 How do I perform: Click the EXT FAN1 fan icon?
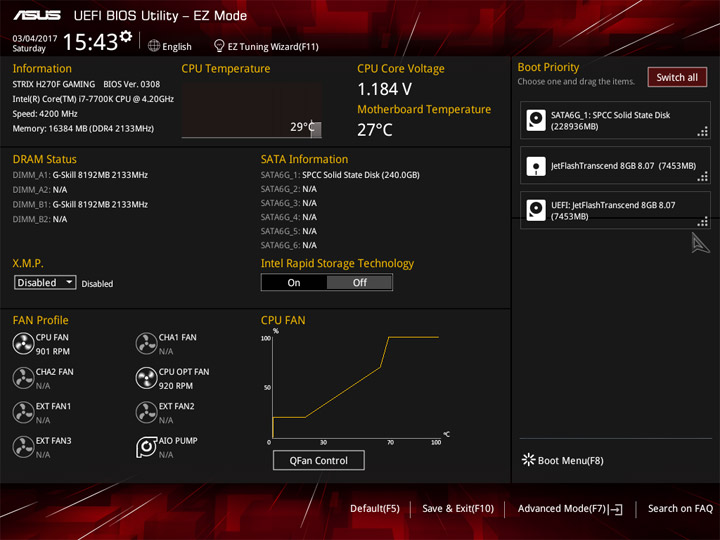[x=23, y=412]
